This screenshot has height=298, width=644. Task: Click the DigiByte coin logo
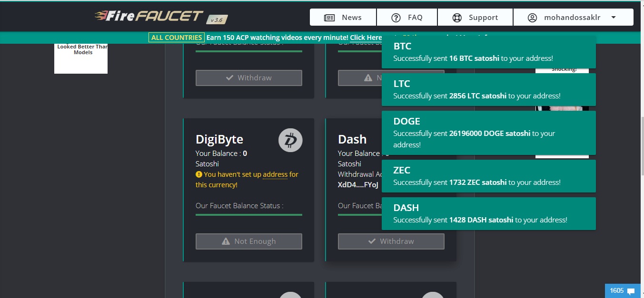tap(290, 140)
